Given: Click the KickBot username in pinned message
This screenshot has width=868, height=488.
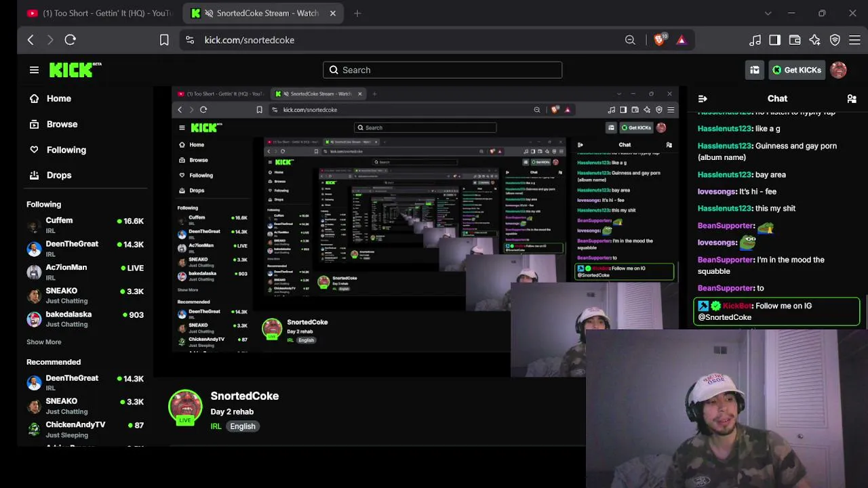Looking at the screenshot, I should pyautogui.click(x=737, y=306).
